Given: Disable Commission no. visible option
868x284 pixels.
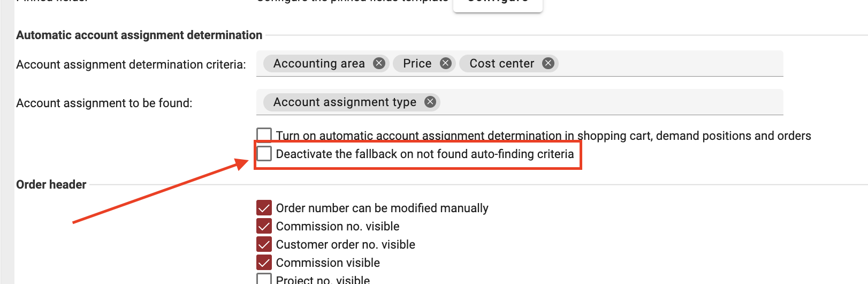Looking at the screenshot, I should tap(264, 226).
